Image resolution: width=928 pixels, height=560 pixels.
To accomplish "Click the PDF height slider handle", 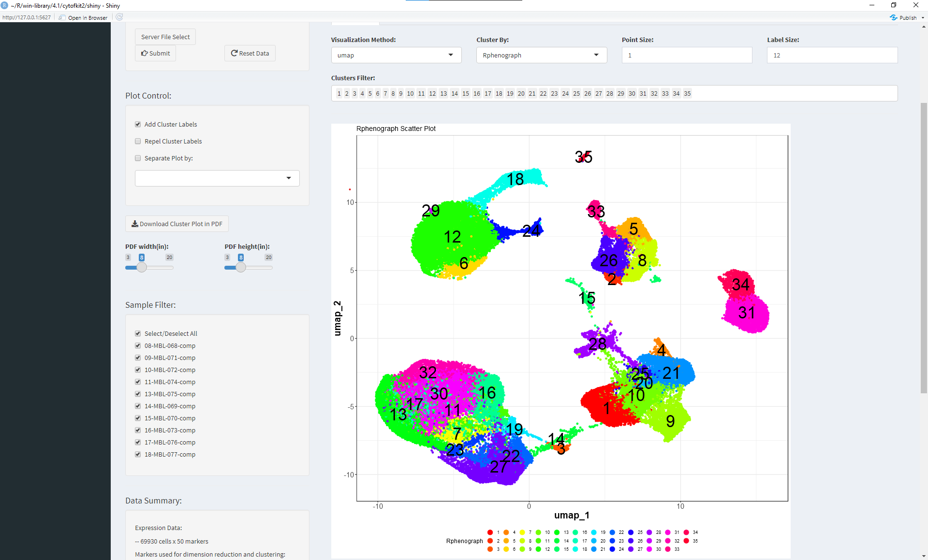I will pos(241,267).
